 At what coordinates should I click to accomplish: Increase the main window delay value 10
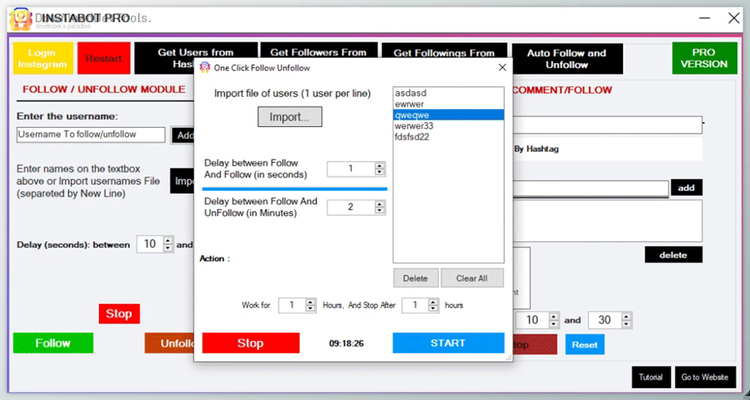167,241
